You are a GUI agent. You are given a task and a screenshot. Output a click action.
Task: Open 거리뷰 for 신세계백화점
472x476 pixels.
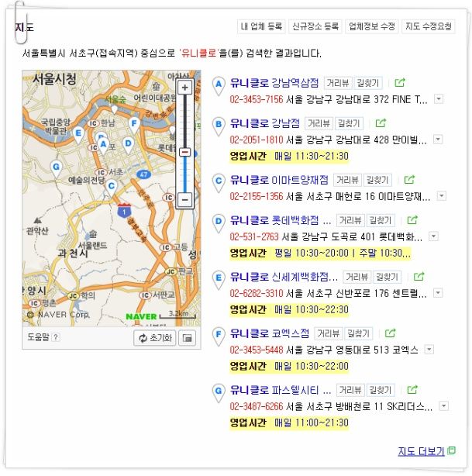coord(357,277)
